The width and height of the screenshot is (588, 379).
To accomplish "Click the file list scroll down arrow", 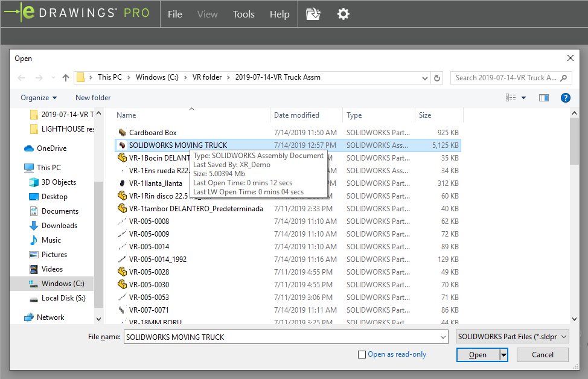I will [574, 319].
